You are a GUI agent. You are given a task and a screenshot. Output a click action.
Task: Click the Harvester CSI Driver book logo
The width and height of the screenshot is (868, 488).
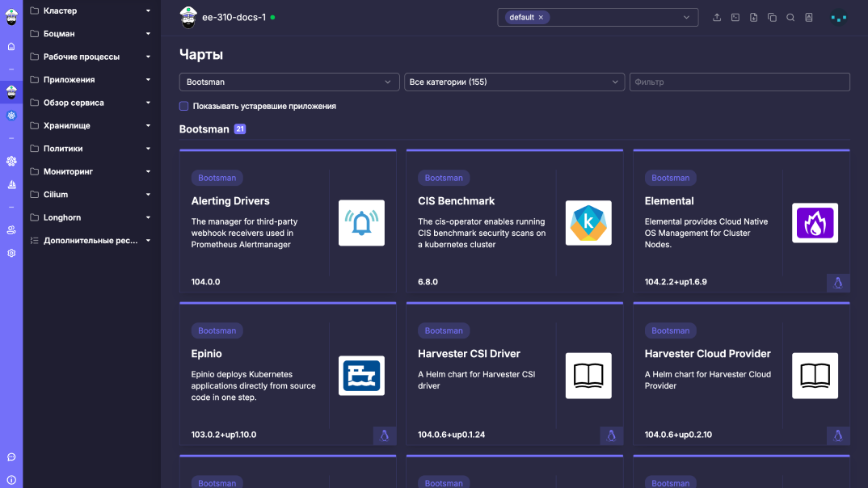point(588,376)
